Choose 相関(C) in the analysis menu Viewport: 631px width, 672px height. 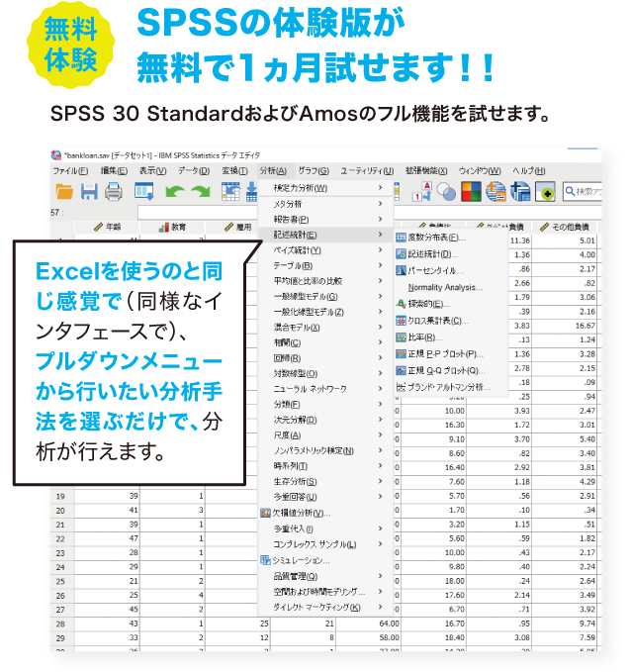[325, 342]
